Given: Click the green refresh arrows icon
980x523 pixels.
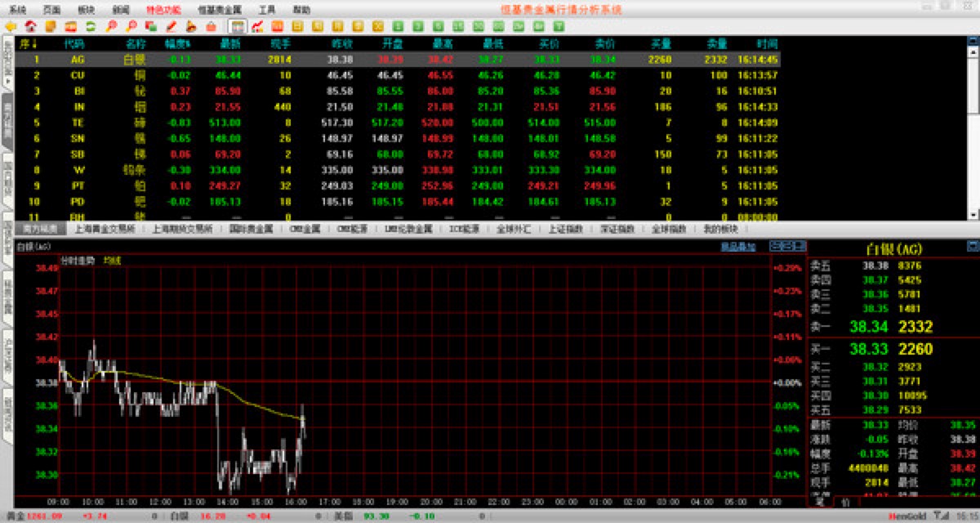Looking at the screenshot, I should pos(90,26).
